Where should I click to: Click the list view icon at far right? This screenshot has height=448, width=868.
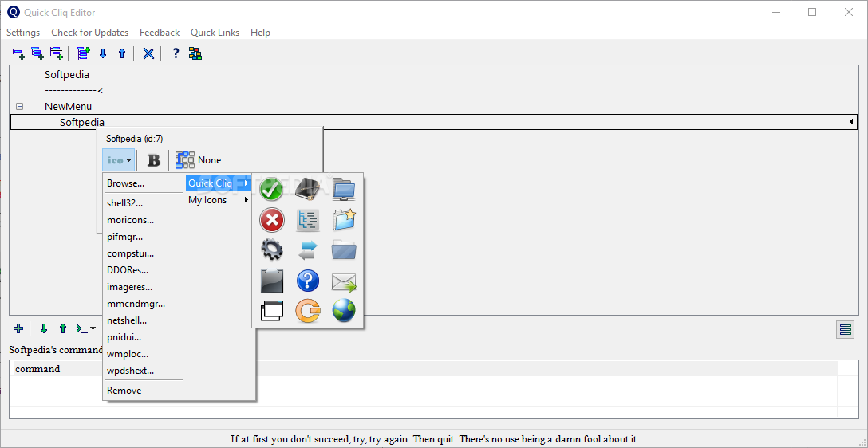pos(846,330)
